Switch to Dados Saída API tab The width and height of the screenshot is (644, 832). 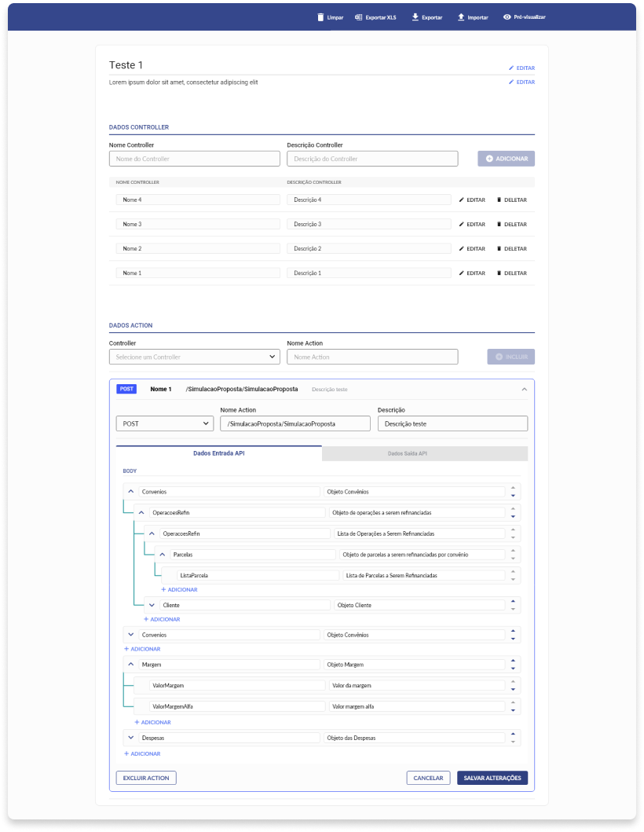tap(424, 453)
